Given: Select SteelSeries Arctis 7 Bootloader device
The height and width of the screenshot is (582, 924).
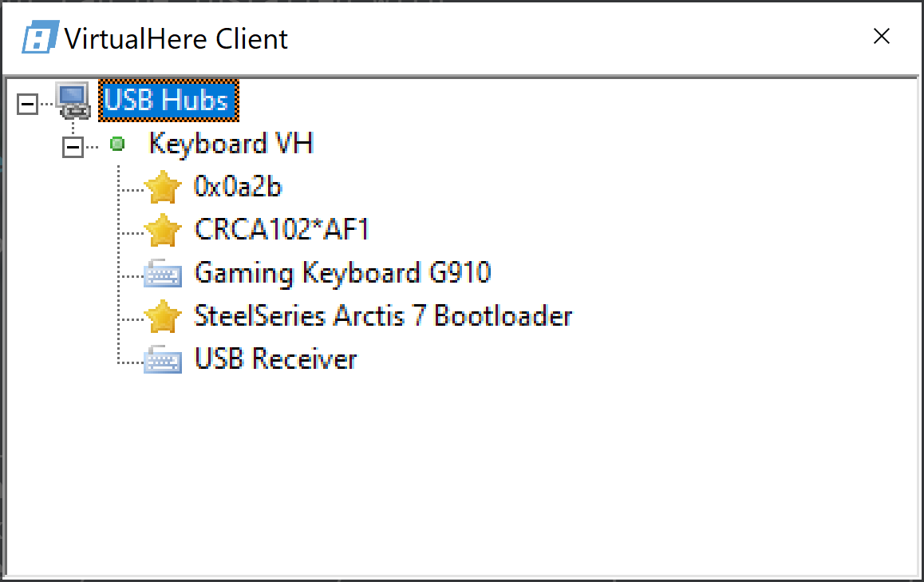Looking at the screenshot, I should (x=383, y=316).
